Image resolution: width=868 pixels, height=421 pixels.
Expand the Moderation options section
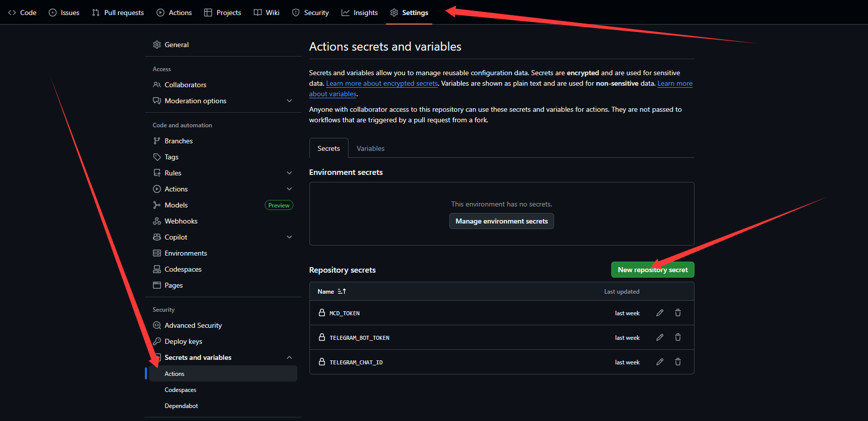(x=289, y=101)
